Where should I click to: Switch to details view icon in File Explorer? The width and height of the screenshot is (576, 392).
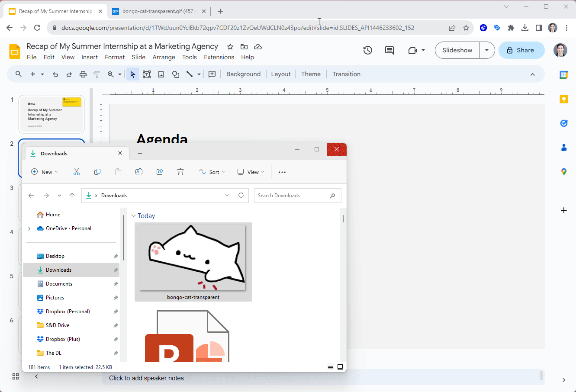coord(331,367)
